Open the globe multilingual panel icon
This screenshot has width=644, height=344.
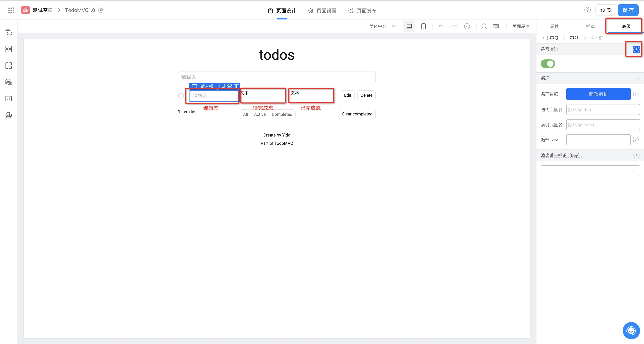(8, 115)
